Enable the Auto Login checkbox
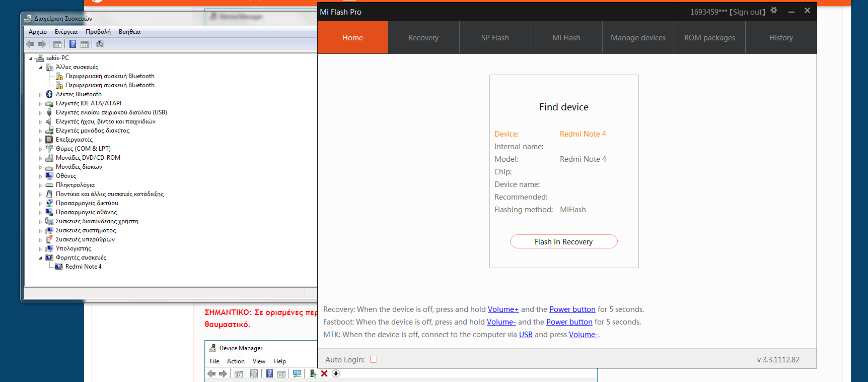The width and height of the screenshot is (868, 382). [x=374, y=359]
